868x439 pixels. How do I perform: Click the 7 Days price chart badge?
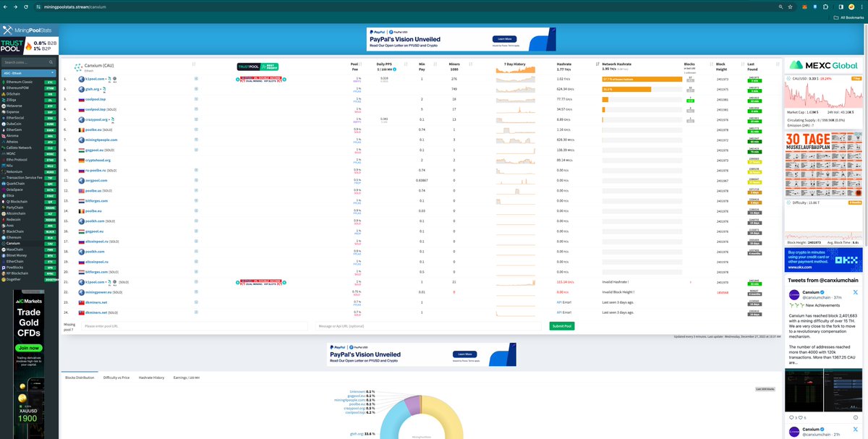click(856, 77)
